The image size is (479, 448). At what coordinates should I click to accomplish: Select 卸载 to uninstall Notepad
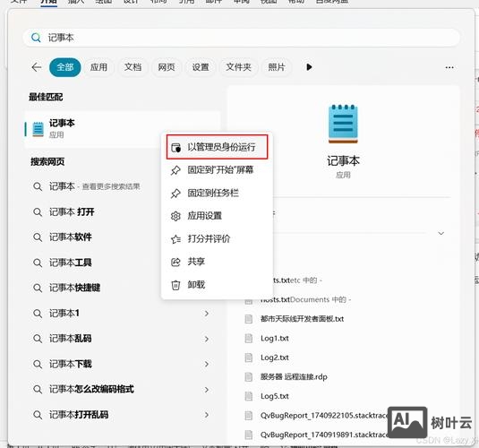tap(218, 285)
